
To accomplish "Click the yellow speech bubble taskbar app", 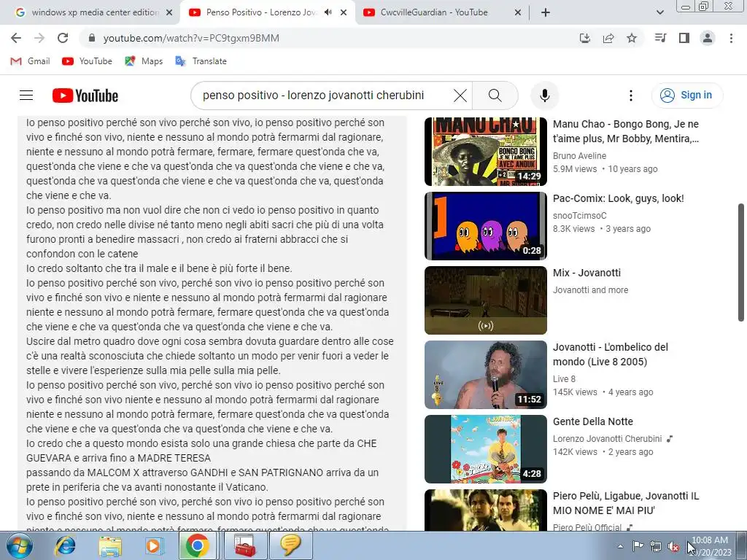I will [290, 545].
